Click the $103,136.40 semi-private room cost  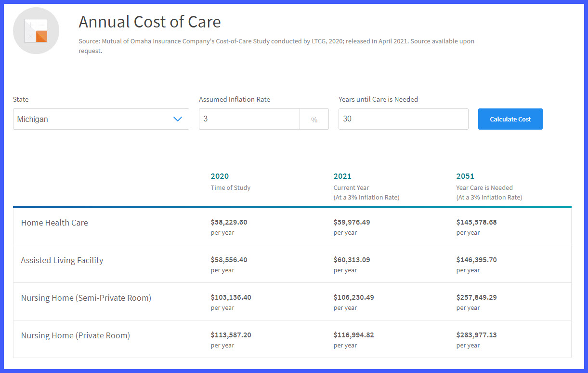click(x=231, y=297)
